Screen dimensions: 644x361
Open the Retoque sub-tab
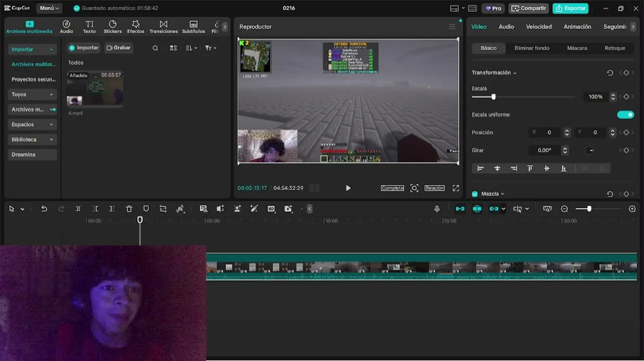coord(615,48)
